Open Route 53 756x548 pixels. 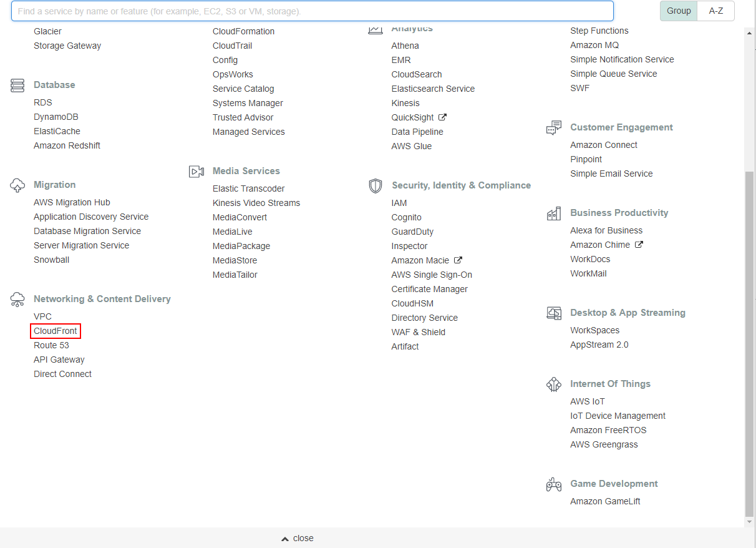point(51,345)
